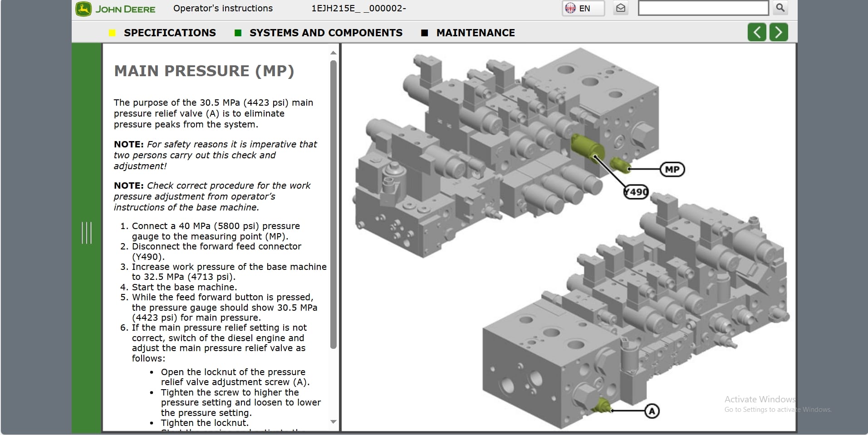
Task: Click the John Deere logo icon
Action: [83, 8]
